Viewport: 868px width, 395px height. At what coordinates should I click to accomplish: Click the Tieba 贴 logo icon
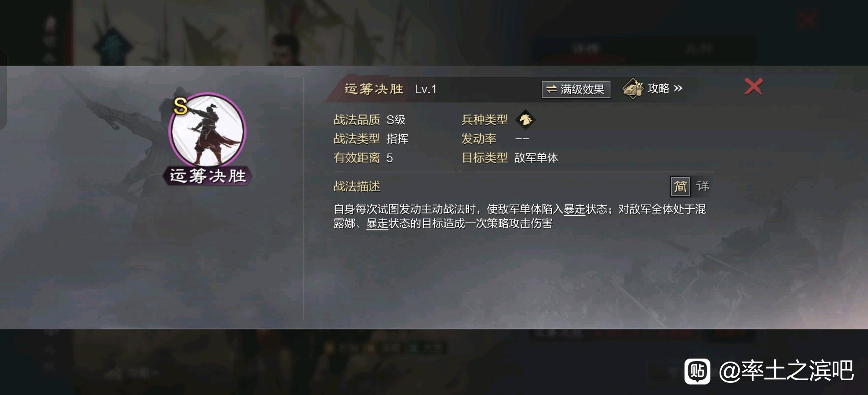click(x=697, y=371)
